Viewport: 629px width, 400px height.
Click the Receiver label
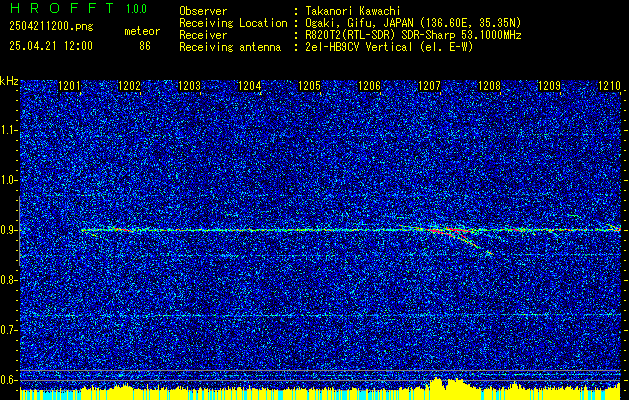(x=203, y=35)
